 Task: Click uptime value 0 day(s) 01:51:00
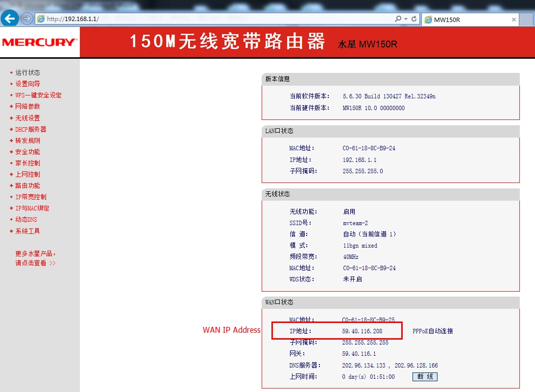pos(368,377)
